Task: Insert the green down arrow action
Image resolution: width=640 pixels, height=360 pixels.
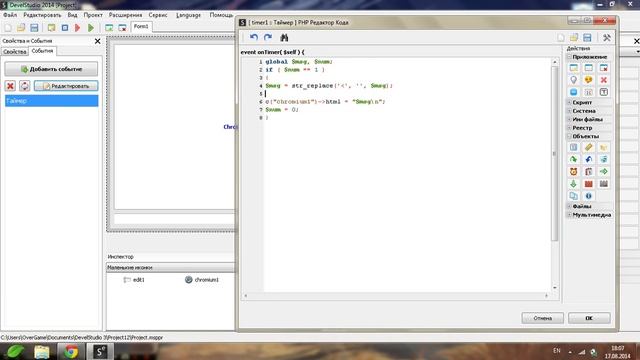Action: [573, 184]
